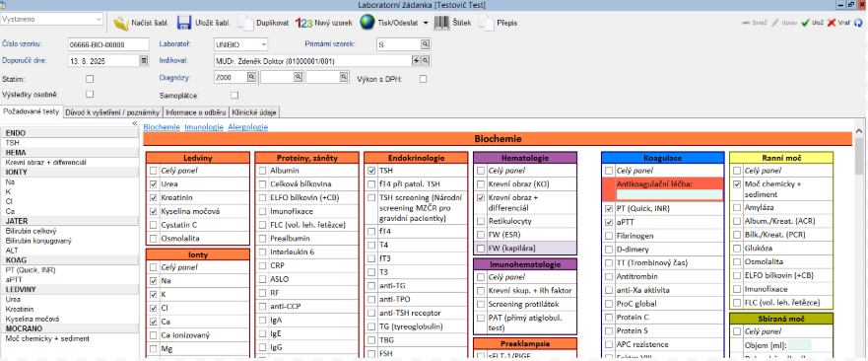Click the Objem [ml] input field
Screen dimensions: 868x361
pyautogui.click(x=799, y=345)
